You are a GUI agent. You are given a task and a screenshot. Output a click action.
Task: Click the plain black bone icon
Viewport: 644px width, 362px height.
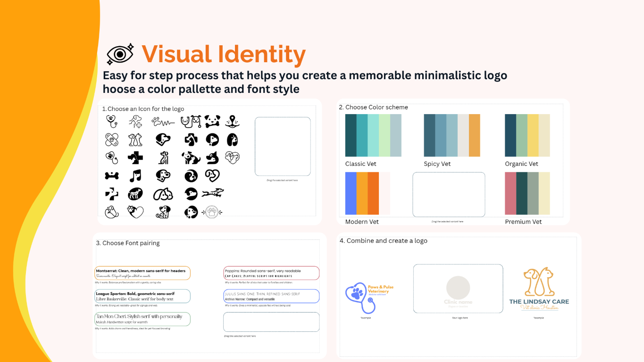(x=112, y=176)
